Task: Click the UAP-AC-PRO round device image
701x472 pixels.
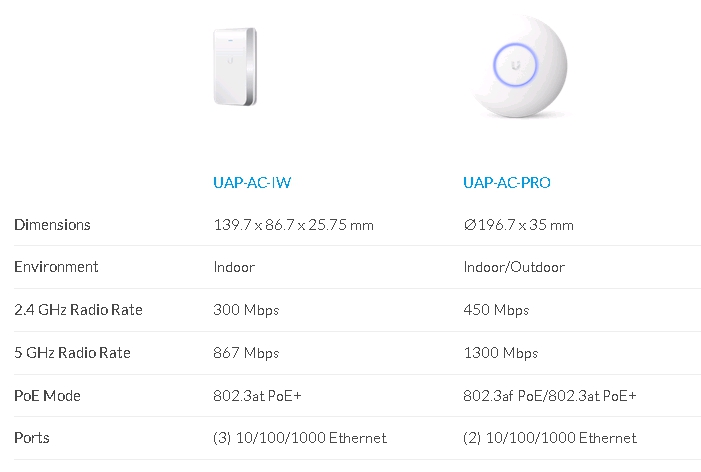Action: (519, 66)
